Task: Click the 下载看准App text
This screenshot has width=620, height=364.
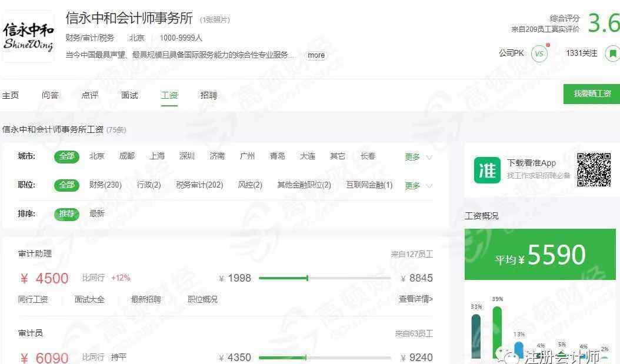Action: 531,163
